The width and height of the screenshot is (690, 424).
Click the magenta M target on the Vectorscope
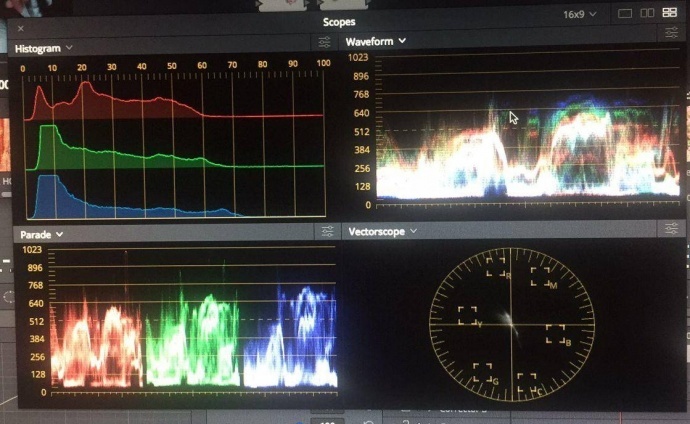click(541, 279)
